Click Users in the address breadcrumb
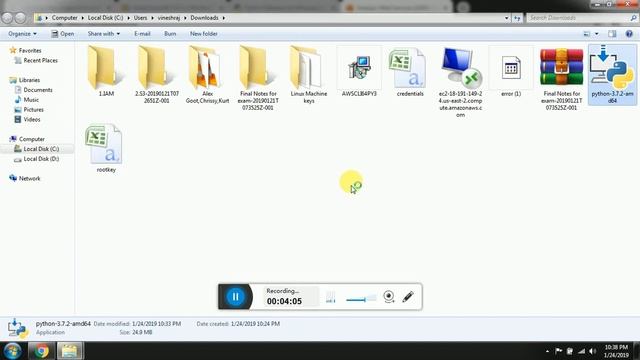Screen dimensions: 640x360 point(140,18)
